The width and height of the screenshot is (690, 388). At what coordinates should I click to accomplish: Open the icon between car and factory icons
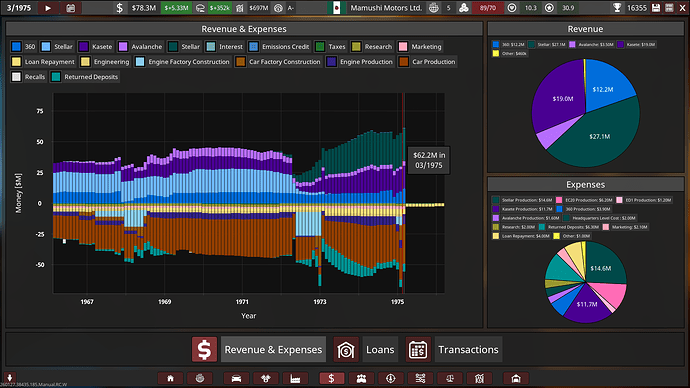click(266, 378)
